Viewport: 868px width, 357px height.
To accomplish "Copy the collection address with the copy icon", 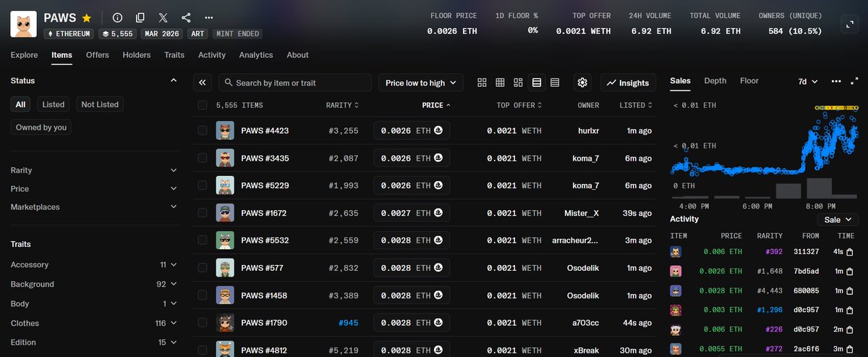I will pyautogui.click(x=140, y=17).
